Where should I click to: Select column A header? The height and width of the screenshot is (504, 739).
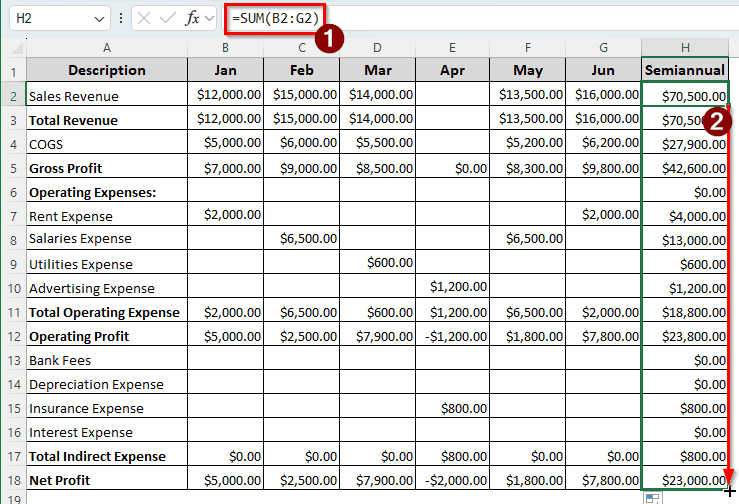[x=107, y=48]
